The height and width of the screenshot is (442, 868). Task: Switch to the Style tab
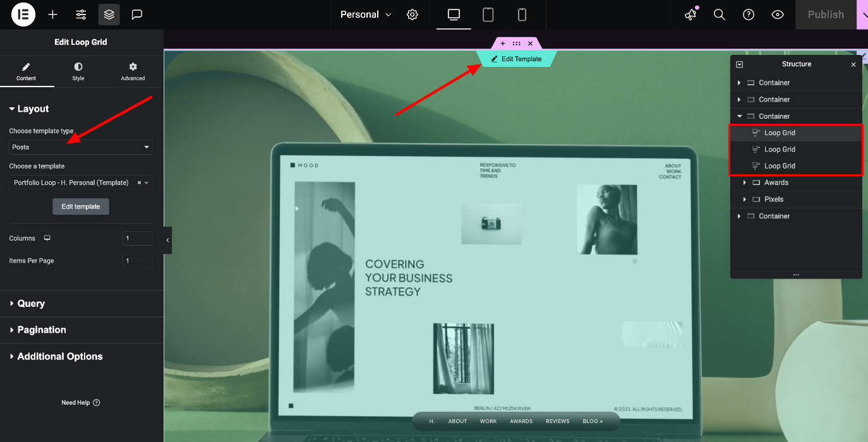tap(78, 71)
